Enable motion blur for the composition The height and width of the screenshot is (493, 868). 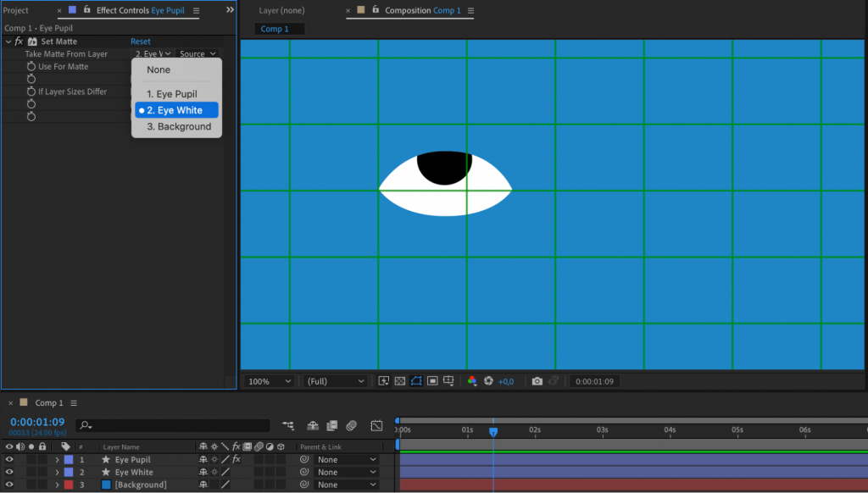[x=353, y=426]
